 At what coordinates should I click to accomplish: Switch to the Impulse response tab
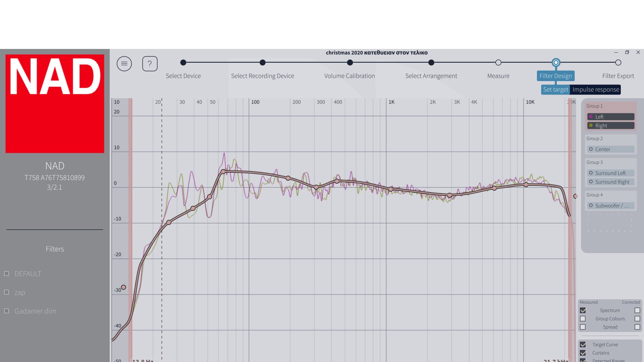[596, 89]
